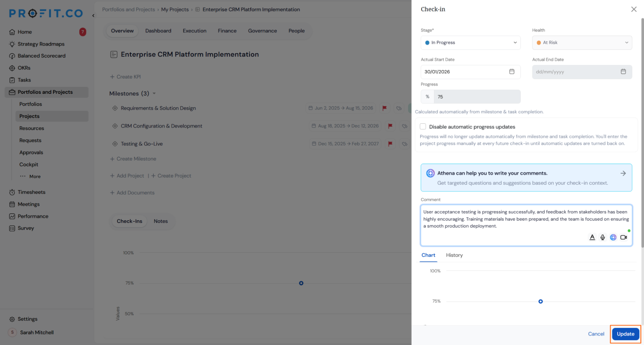
Task: Click red flag on CRM Configuration & Development
Action: click(390, 126)
